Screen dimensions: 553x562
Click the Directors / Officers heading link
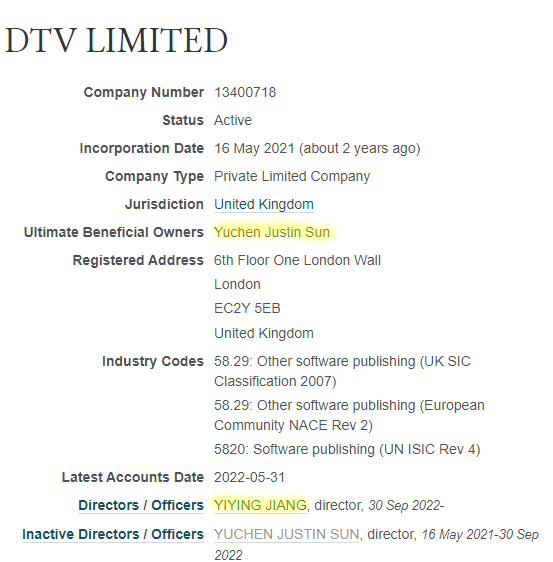[x=141, y=505]
